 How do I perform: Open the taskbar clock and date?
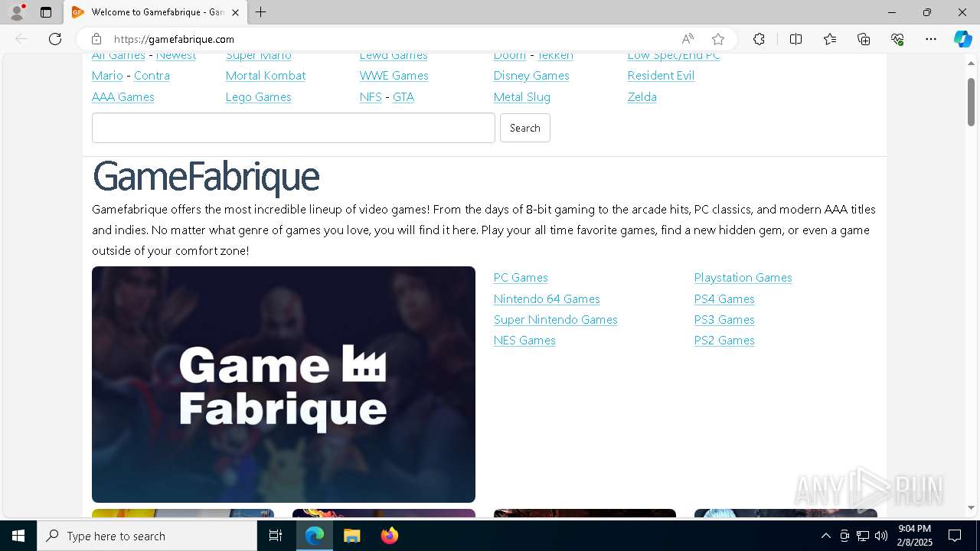pyautogui.click(x=915, y=536)
